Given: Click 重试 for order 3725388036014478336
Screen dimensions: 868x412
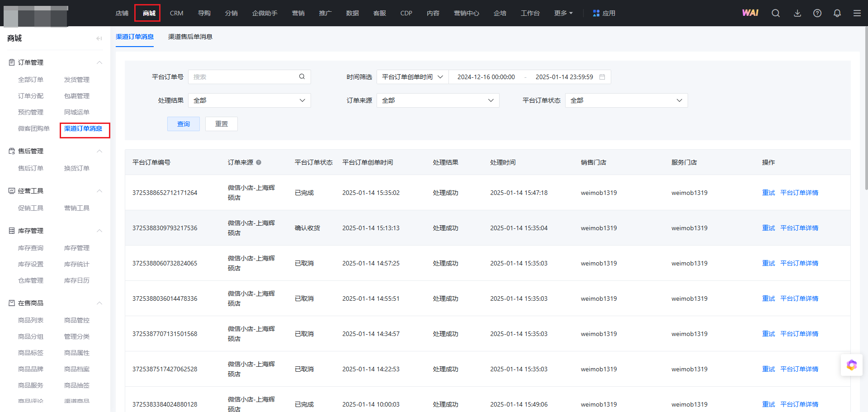Looking at the screenshot, I should [769, 298].
